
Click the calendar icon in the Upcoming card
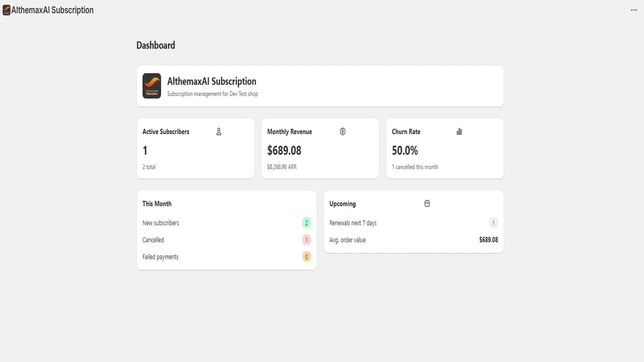click(x=427, y=203)
